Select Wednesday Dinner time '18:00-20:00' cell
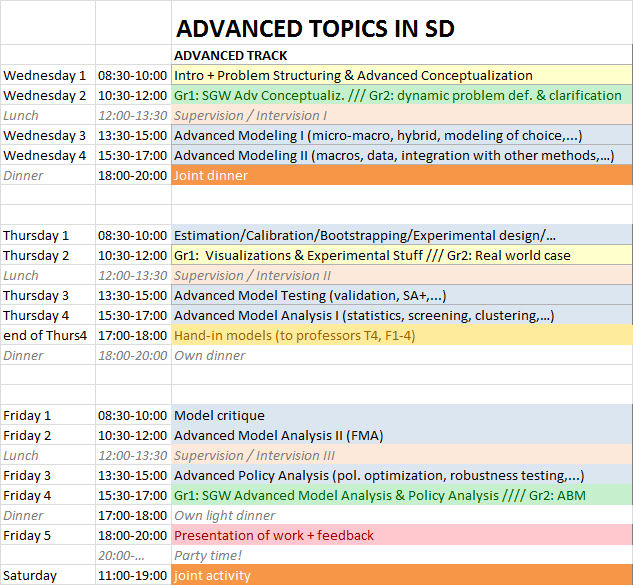Screen dimensions: 633x585 [x=133, y=175]
